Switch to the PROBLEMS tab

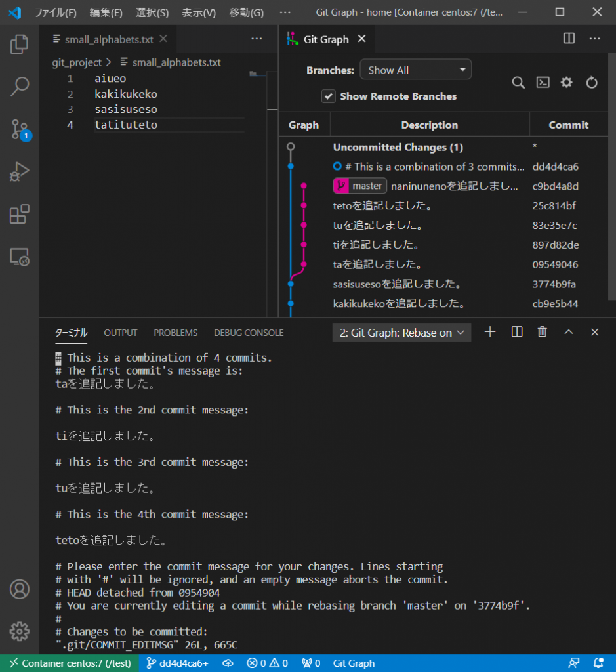pyautogui.click(x=175, y=333)
